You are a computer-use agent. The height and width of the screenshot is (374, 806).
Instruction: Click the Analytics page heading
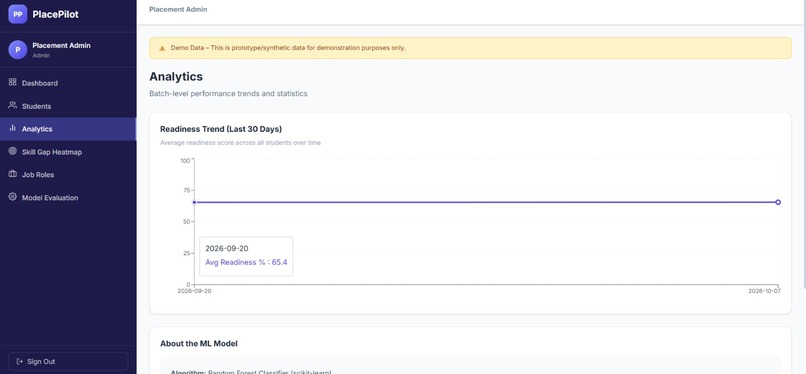click(176, 77)
